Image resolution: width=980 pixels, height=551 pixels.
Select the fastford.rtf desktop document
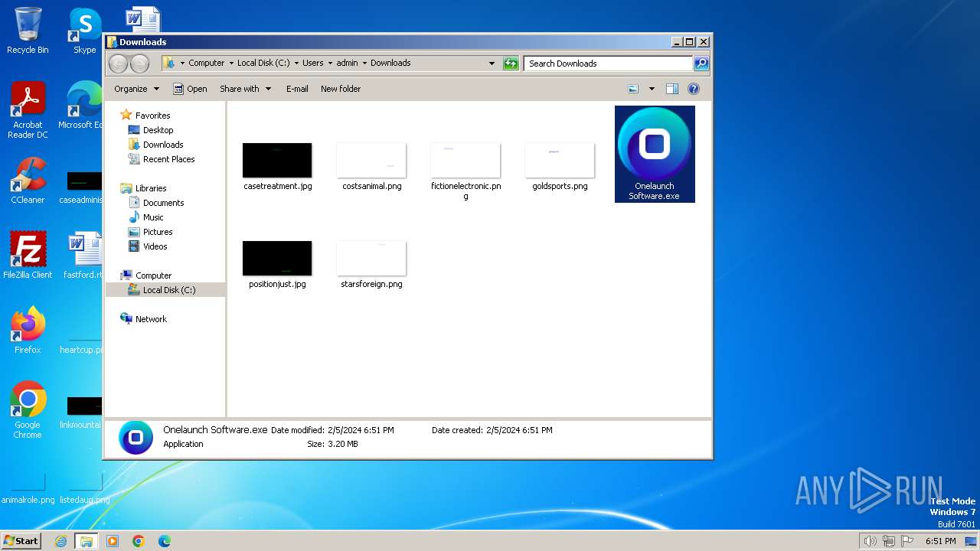[x=83, y=255]
